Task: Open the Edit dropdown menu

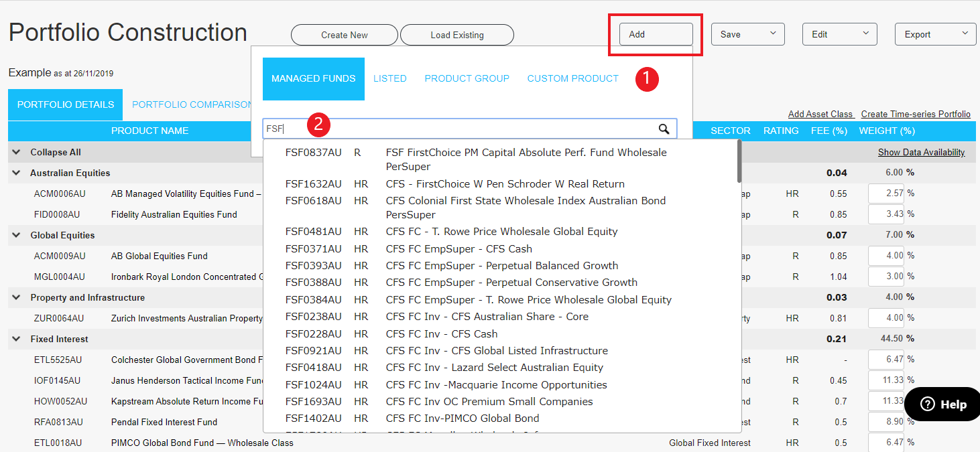Action: [839, 35]
